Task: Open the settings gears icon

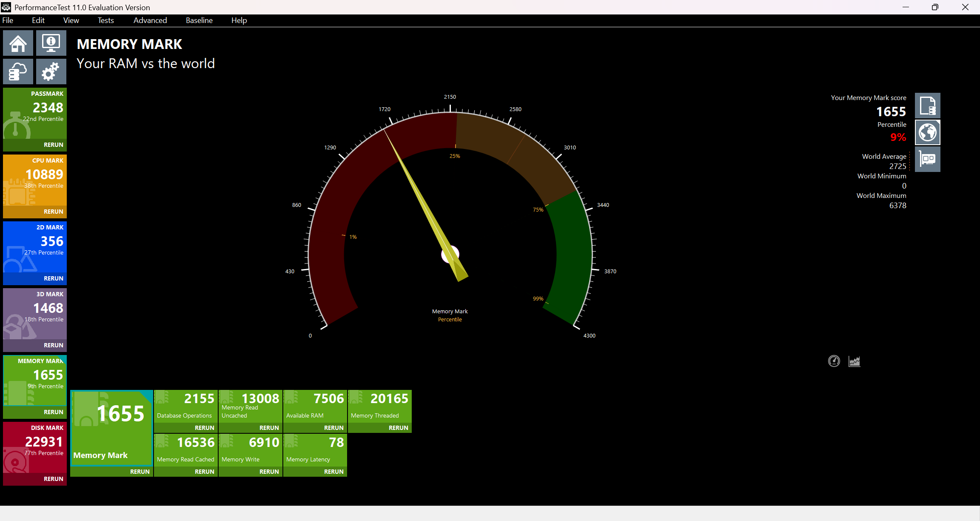Action: point(51,72)
